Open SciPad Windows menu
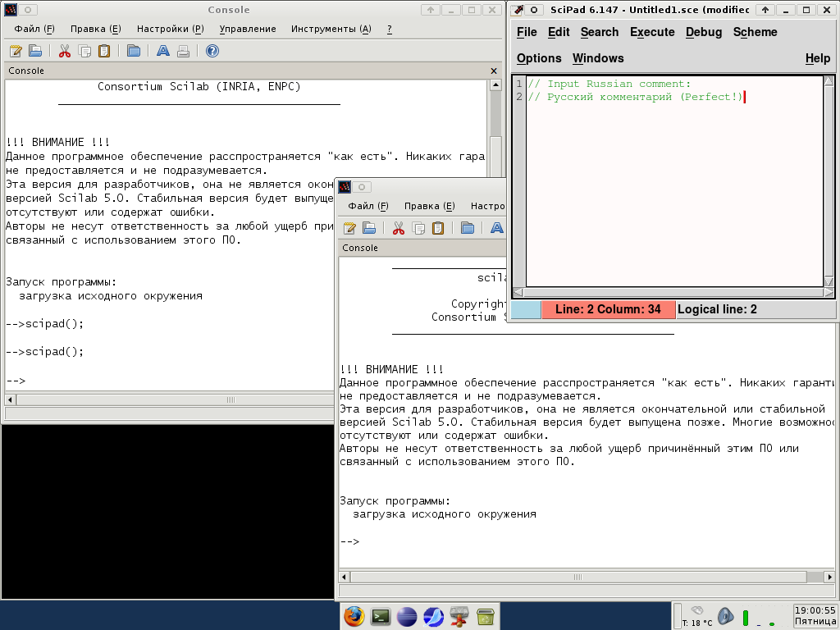 (598, 58)
